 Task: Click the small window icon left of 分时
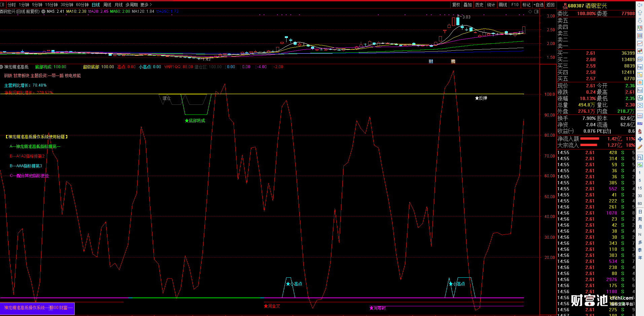coord(2,5)
